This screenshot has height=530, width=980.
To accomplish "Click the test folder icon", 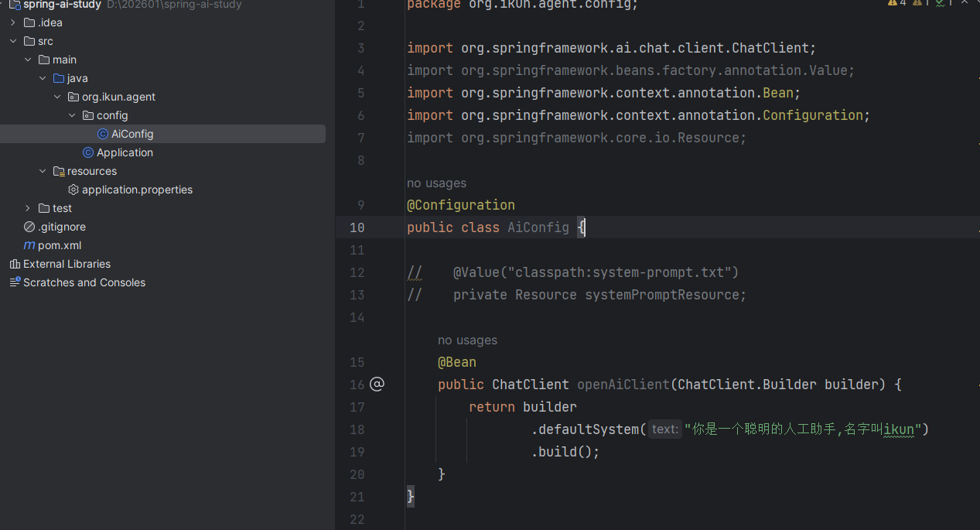I will [x=44, y=208].
